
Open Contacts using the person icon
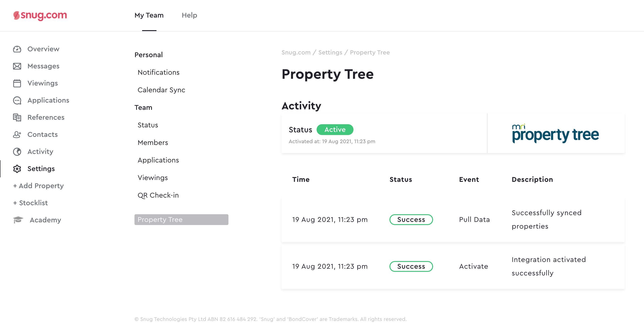click(x=17, y=135)
